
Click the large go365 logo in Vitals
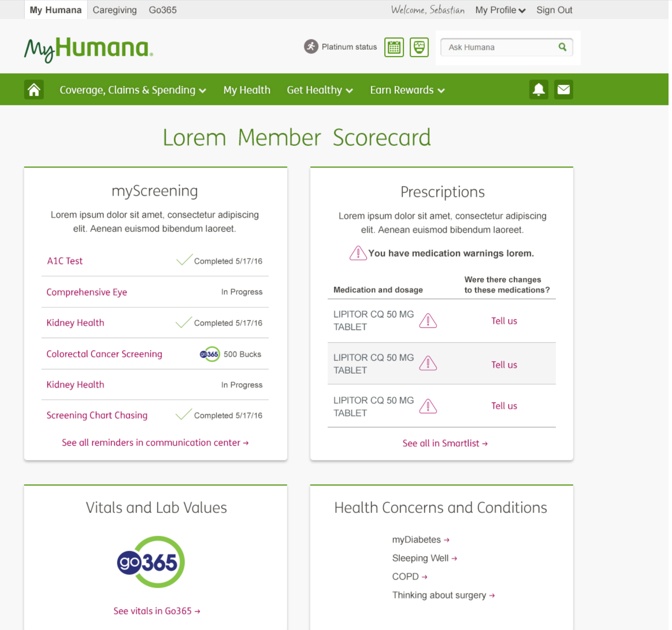pyautogui.click(x=151, y=562)
